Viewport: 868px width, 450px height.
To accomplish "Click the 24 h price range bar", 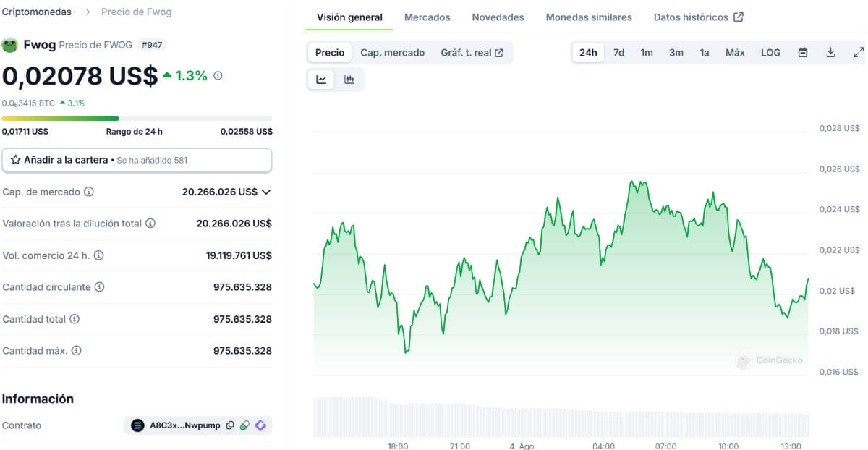I will click(x=137, y=118).
